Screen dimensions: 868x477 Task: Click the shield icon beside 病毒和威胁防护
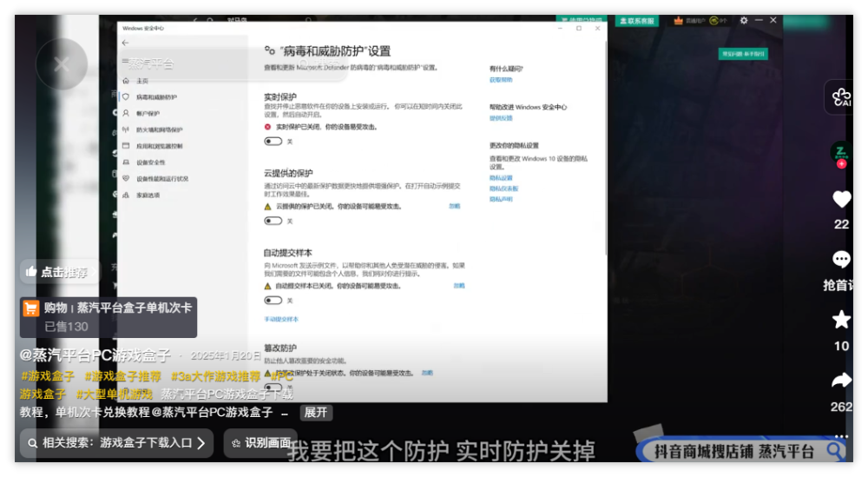pos(126,97)
